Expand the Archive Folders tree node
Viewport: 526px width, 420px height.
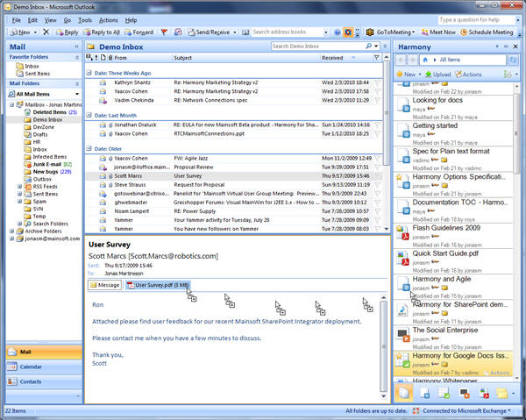point(11,231)
